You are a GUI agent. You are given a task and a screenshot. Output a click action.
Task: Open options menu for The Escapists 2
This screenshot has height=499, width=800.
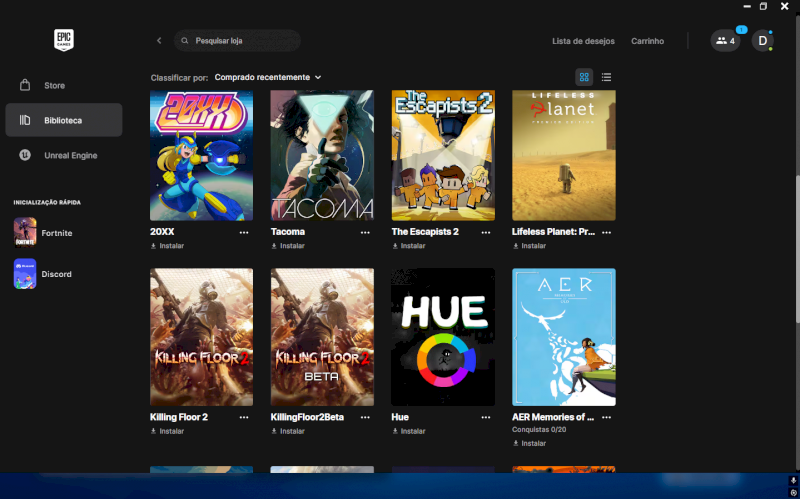pyautogui.click(x=486, y=232)
